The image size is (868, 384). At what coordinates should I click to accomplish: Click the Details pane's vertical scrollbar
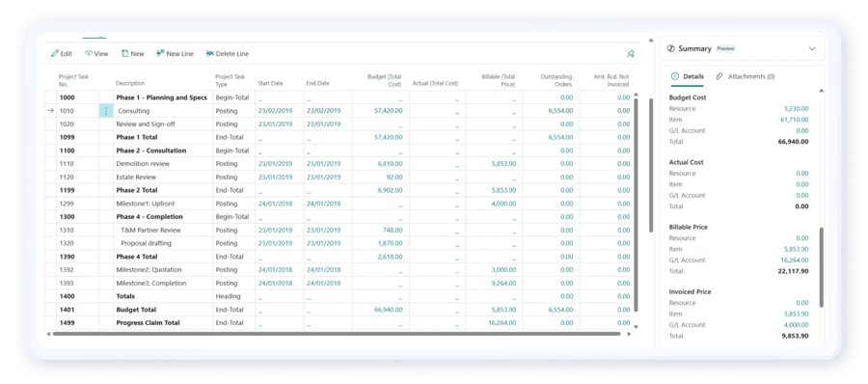point(822,267)
